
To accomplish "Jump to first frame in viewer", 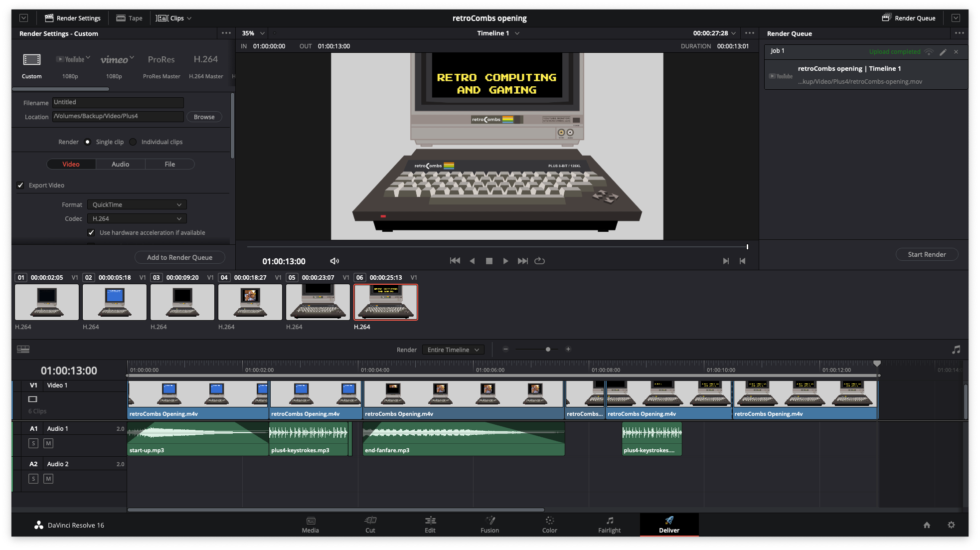I will [455, 261].
